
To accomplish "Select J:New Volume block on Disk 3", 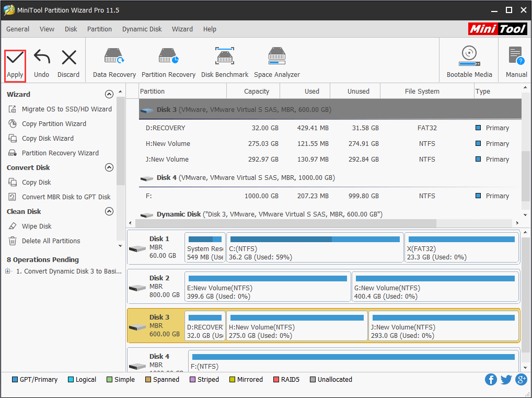I will (444, 326).
